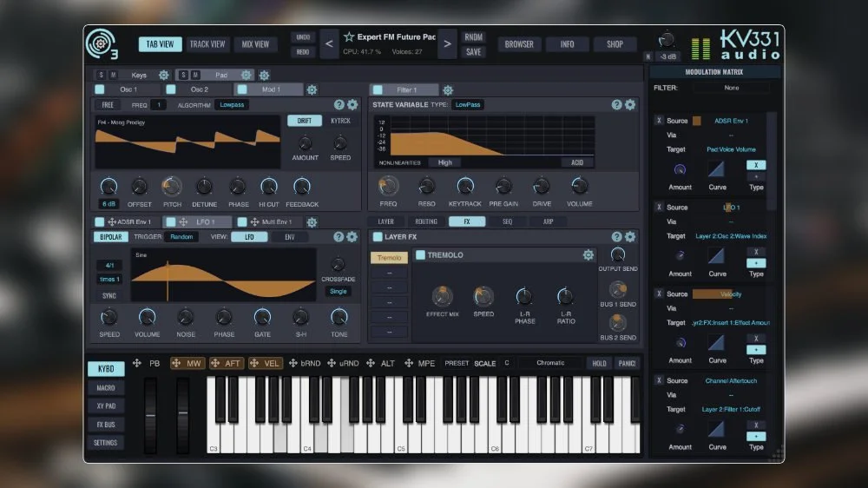Screen dimensions: 868x488
Task: Click move handle next to VEL
Action: click(x=254, y=363)
